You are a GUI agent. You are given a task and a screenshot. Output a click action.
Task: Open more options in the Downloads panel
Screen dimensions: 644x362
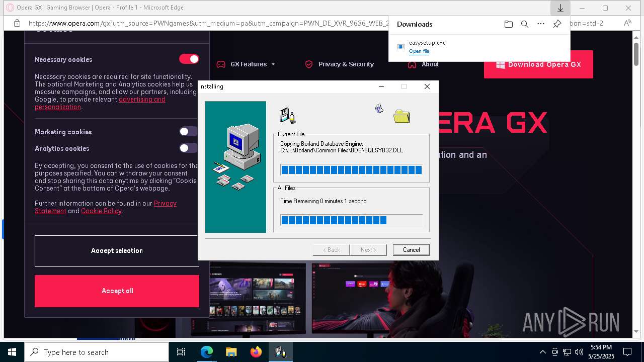coord(541,24)
